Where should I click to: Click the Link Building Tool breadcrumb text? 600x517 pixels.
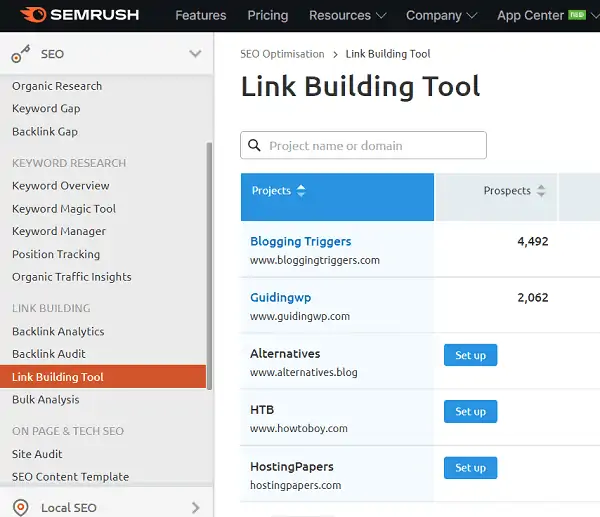pos(388,54)
